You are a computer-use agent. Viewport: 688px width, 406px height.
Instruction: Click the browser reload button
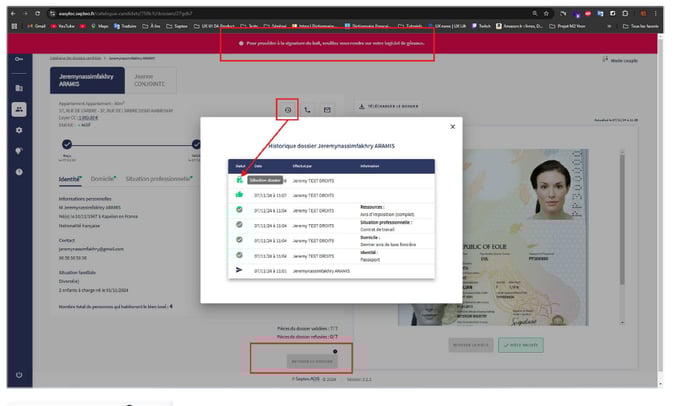coord(35,12)
